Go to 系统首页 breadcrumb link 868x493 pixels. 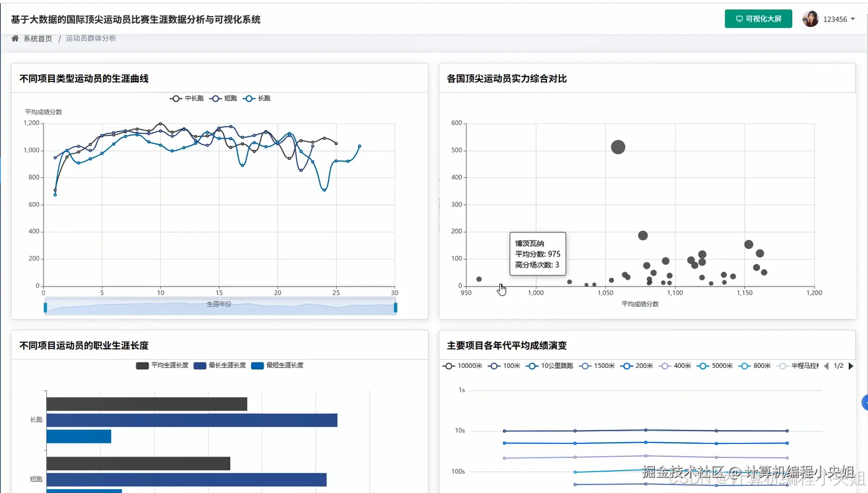(37, 39)
